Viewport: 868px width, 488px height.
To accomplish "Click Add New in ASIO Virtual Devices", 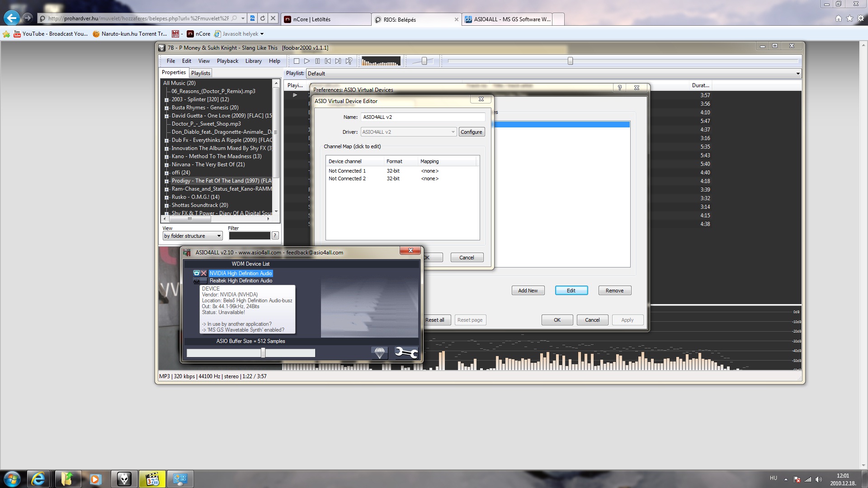I will coord(528,291).
